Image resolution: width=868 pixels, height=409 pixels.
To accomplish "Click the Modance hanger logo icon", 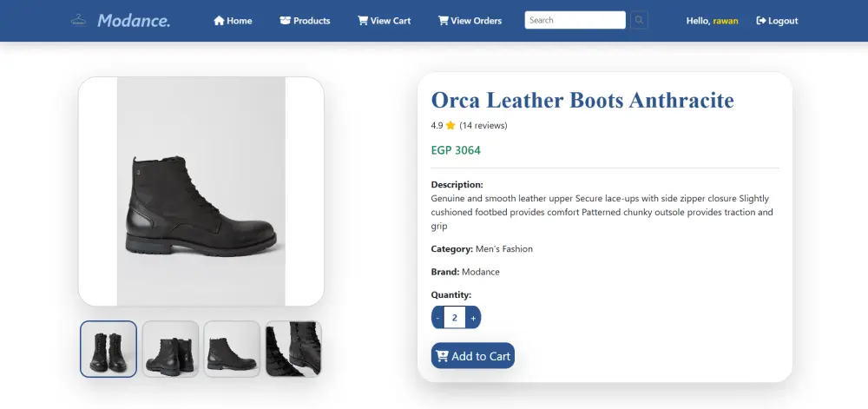I will pyautogui.click(x=79, y=20).
